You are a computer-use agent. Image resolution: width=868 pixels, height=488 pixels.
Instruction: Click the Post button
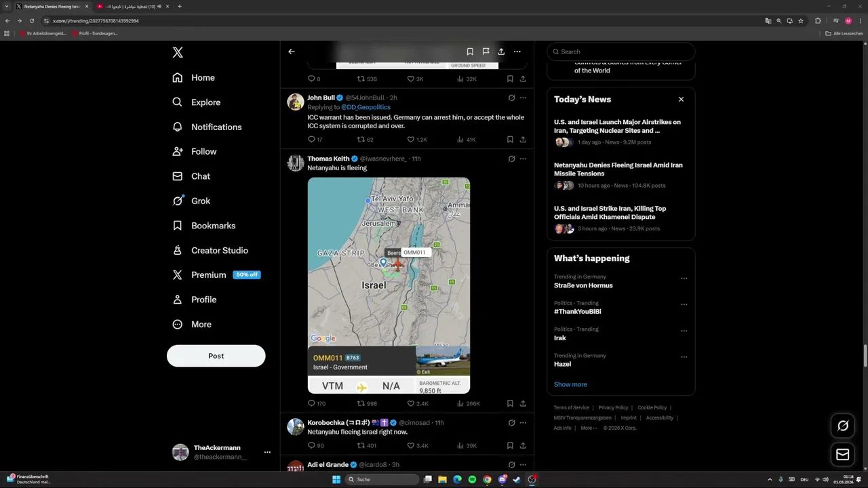216,356
